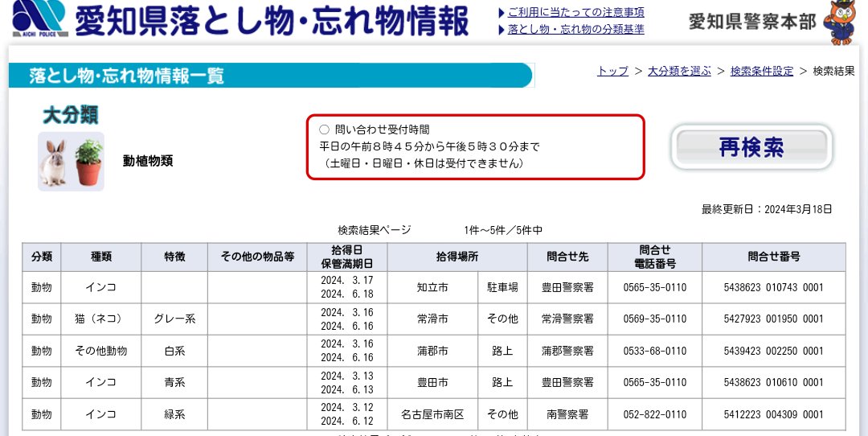Click the 愛知県落とし物・忘れ物情報 site title
This screenshot has height=436, width=868.
(x=272, y=21)
